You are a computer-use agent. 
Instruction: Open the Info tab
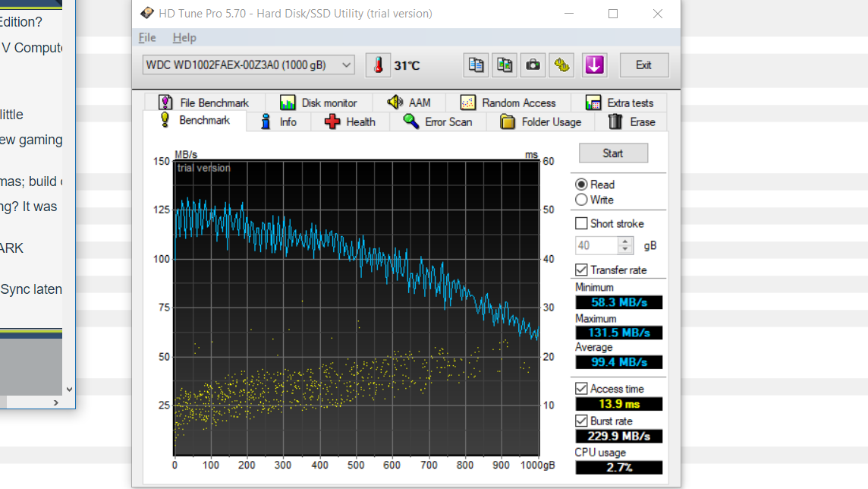tap(278, 121)
